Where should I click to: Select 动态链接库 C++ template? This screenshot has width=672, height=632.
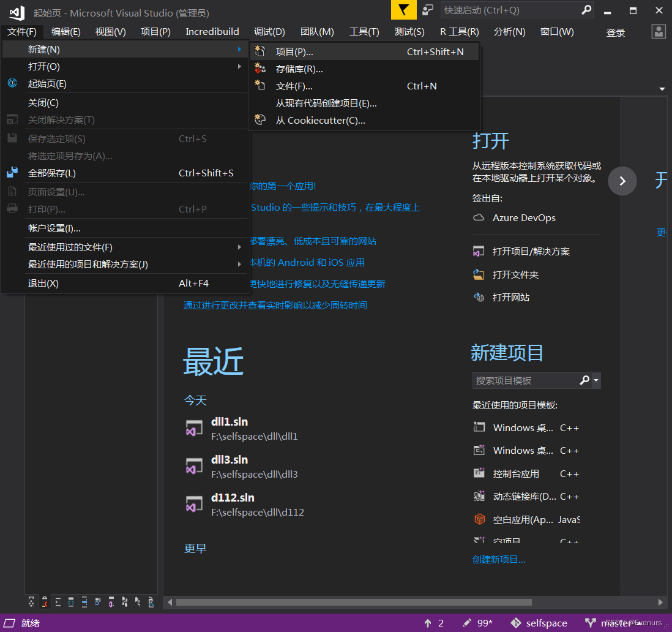coord(526,496)
